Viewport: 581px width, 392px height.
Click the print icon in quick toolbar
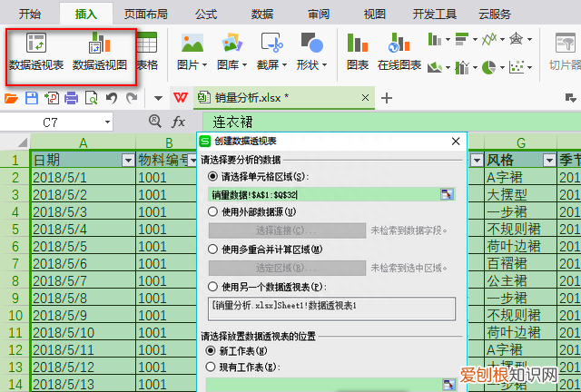click(x=71, y=98)
